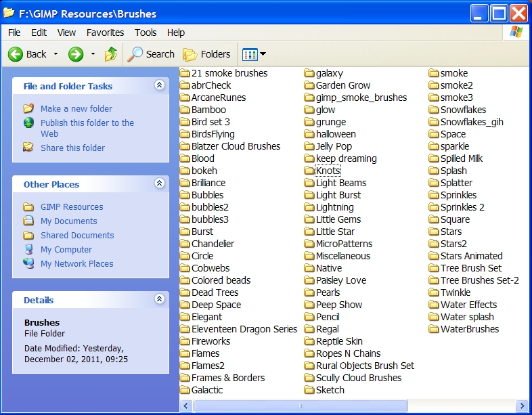The image size is (532, 415).
Task: Open the File menu
Action: pyautogui.click(x=14, y=32)
